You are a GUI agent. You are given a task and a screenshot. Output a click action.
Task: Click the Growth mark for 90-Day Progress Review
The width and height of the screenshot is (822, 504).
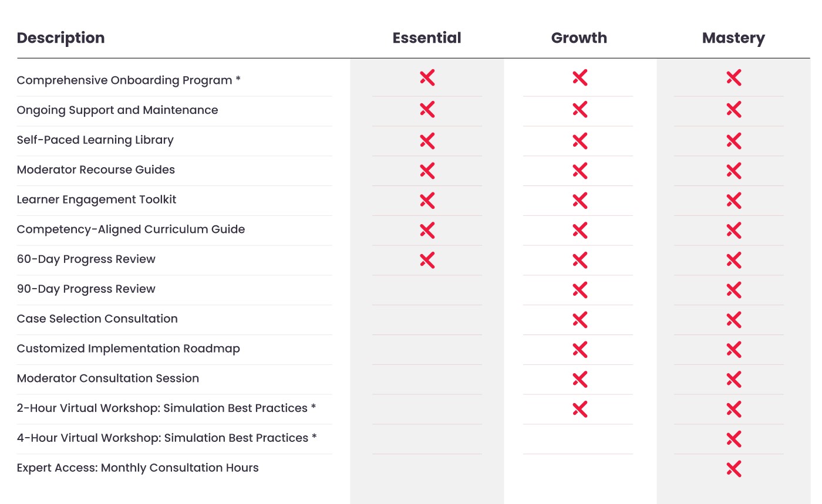click(580, 290)
